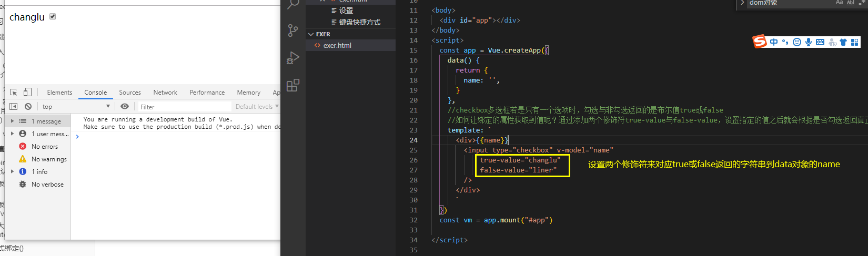Open exer.html in the explorer
Viewport: 868px width, 256px height.
[351, 45]
